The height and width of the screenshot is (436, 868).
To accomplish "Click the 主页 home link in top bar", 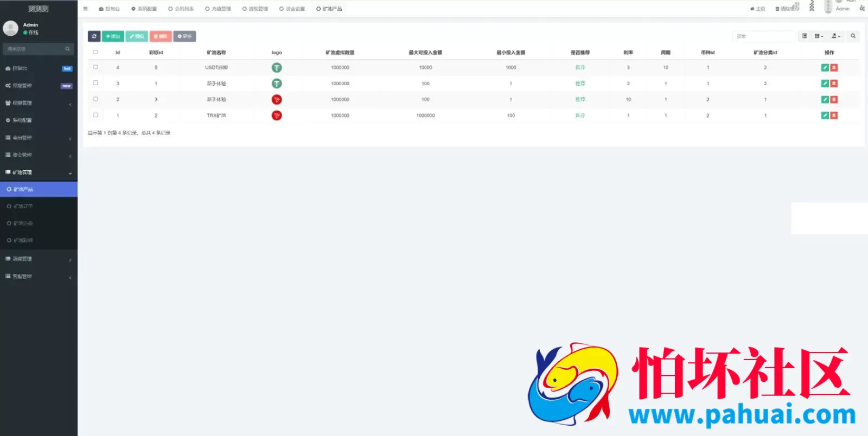I will (757, 9).
